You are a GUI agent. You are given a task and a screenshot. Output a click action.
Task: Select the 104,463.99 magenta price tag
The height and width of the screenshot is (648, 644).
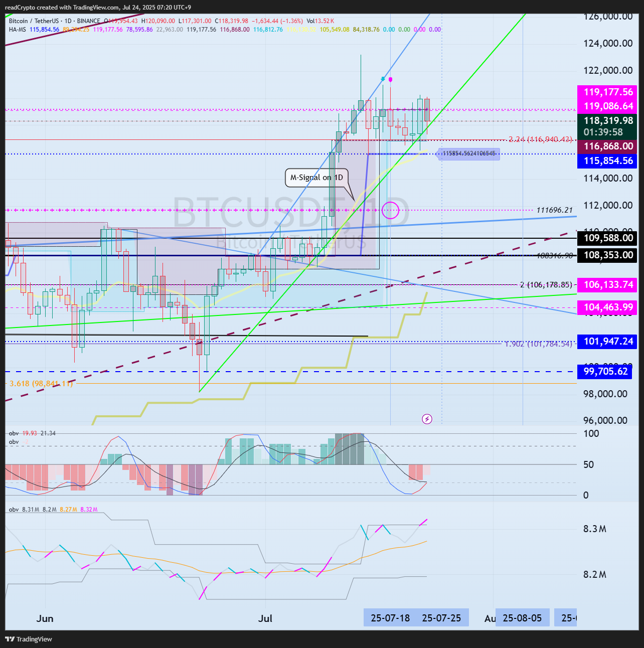pyautogui.click(x=608, y=307)
